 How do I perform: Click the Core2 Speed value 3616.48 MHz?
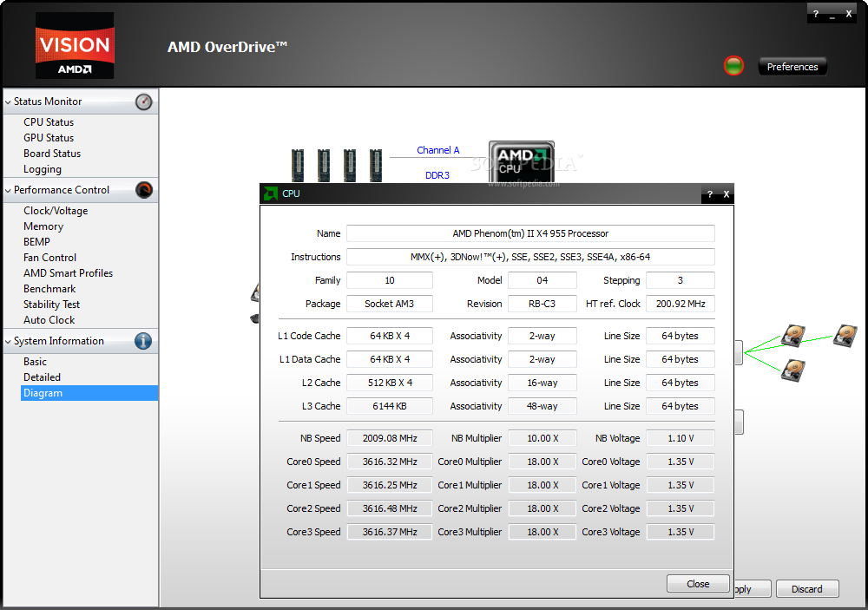pos(389,508)
